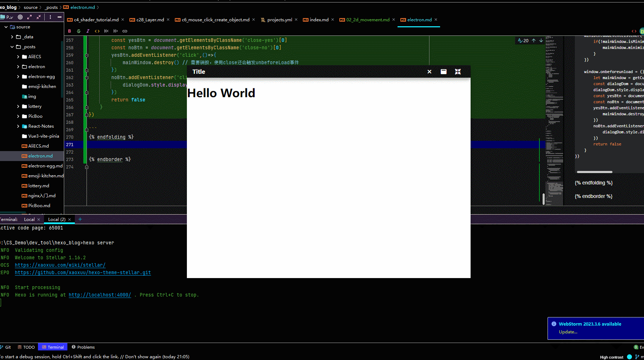The image size is (644, 360).
Task: Open Project view selector dropdown
Action: click(x=7, y=17)
